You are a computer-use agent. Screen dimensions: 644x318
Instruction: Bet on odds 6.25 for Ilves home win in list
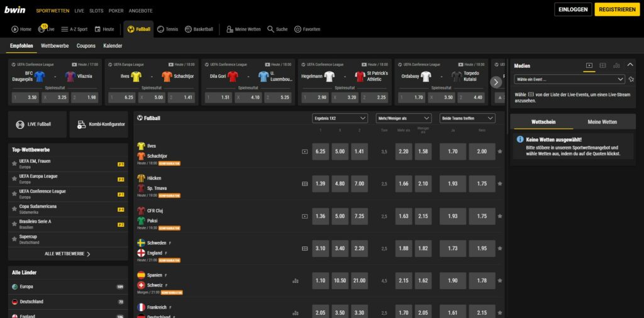[321, 151]
